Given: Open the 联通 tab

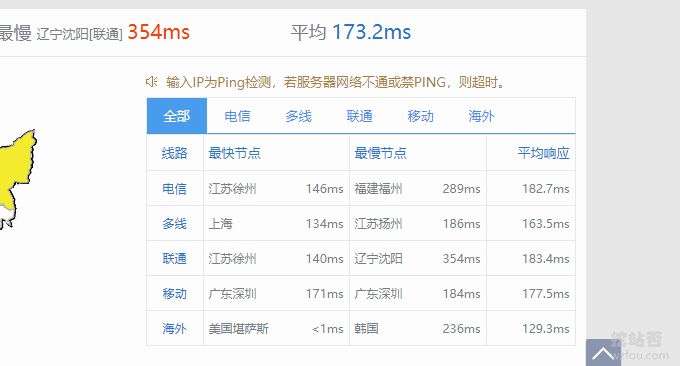Looking at the screenshot, I should [359, 116].
